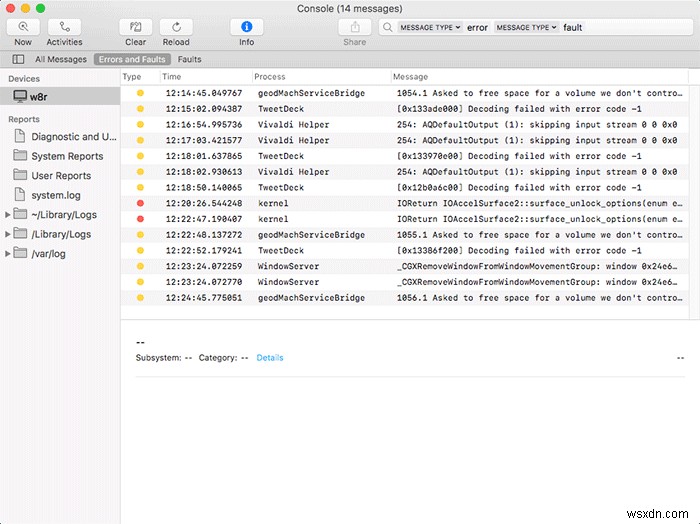Switch to the All Messages tab
Image resolution: width=700 pixels, height=524 pixels.
click(61, 60)
